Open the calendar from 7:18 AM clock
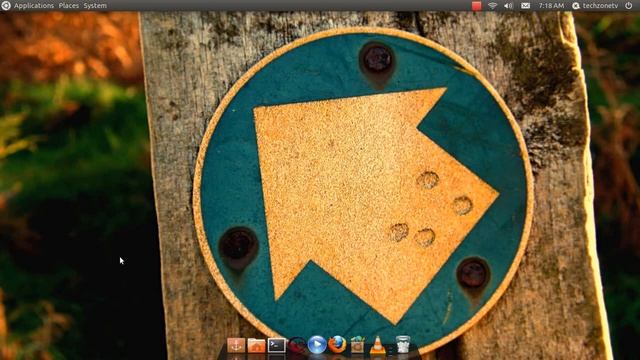 click(551, 6)
